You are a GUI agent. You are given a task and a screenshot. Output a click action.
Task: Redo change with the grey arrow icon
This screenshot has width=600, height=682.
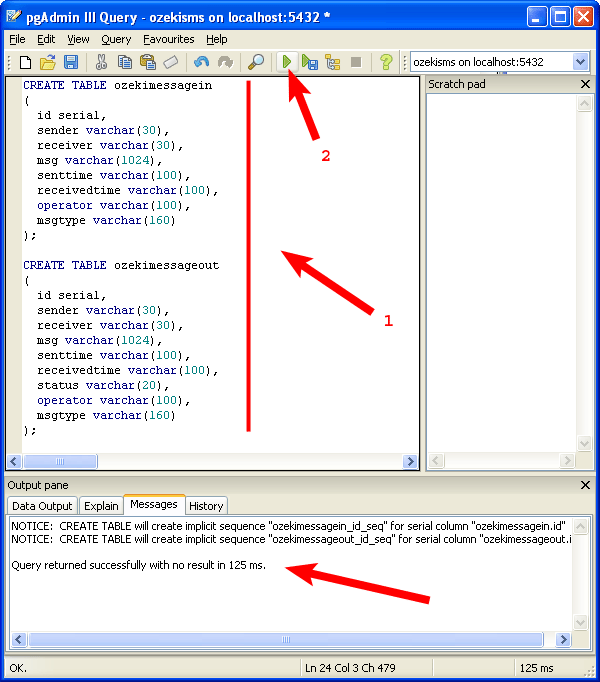pyautogui.click(x=225, y=63)
